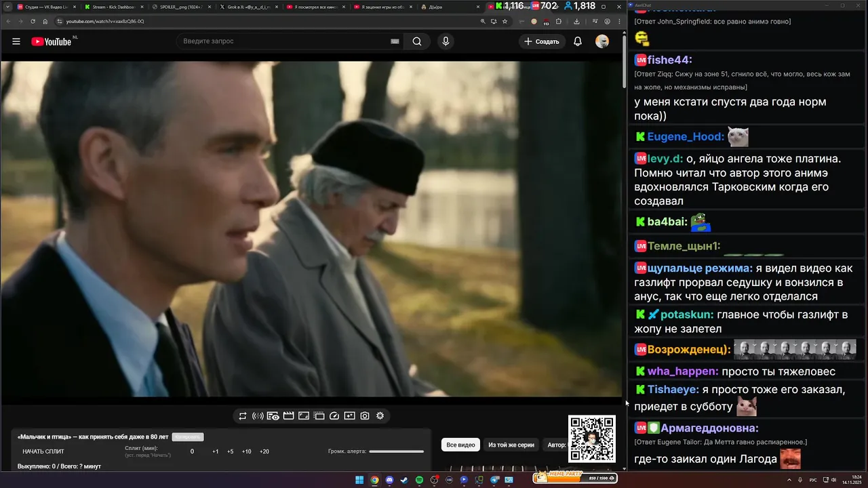Click the НАЧАТЬ СПЛИТ button
Image resolution: width=868 pixels, height=488 pixels.
pyautogui.click(x=43, y=451)
